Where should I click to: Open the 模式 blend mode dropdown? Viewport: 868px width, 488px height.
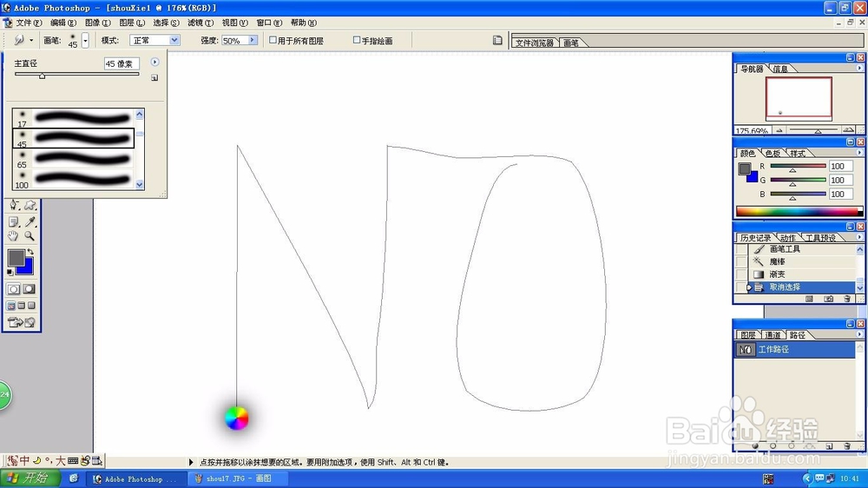point(174,40)
